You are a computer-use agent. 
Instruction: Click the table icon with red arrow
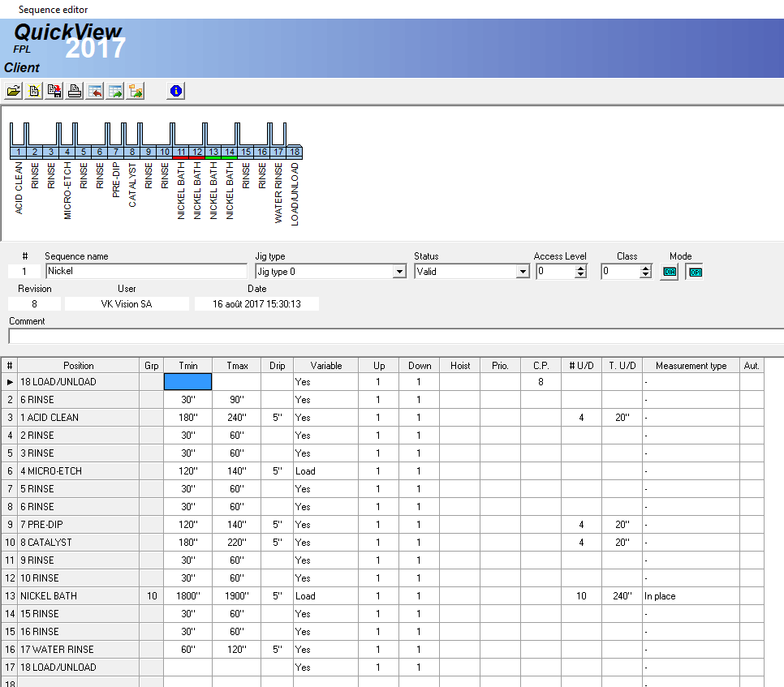tap(95, 91)
